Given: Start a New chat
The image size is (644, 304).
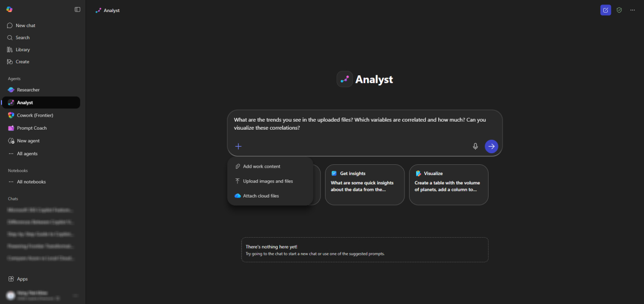Looking at the screenshot, I should coord(24,25).
